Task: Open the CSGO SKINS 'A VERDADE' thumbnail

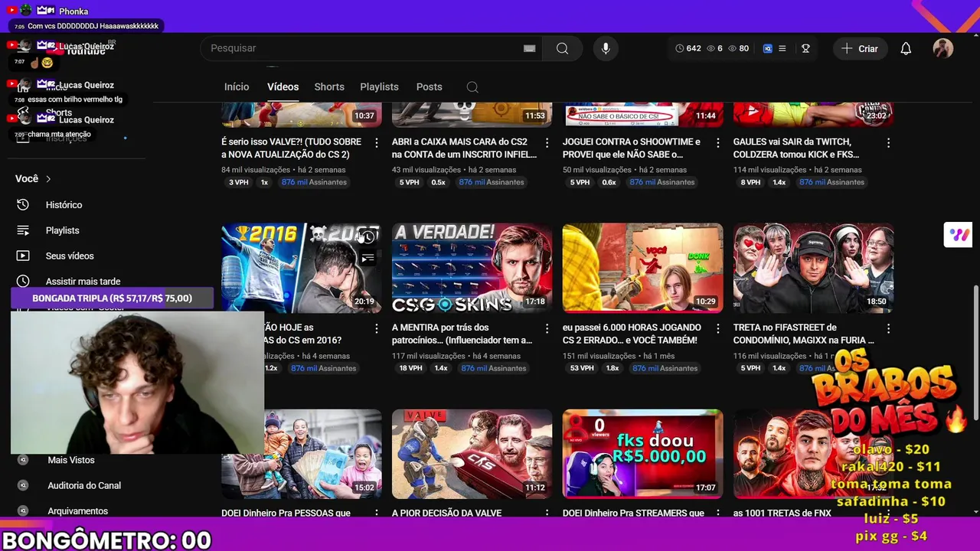Action: [472, 268]
